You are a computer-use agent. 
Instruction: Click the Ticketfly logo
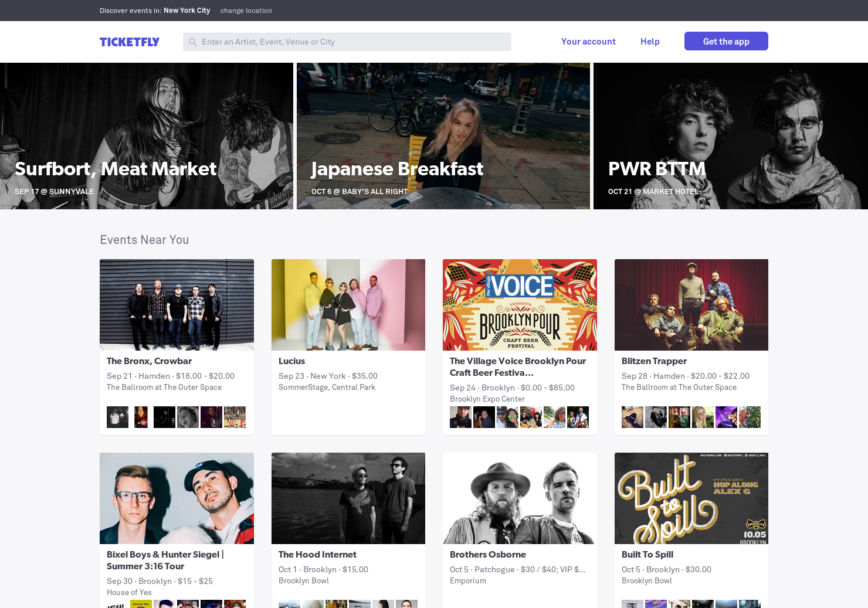tap(130, 42)
